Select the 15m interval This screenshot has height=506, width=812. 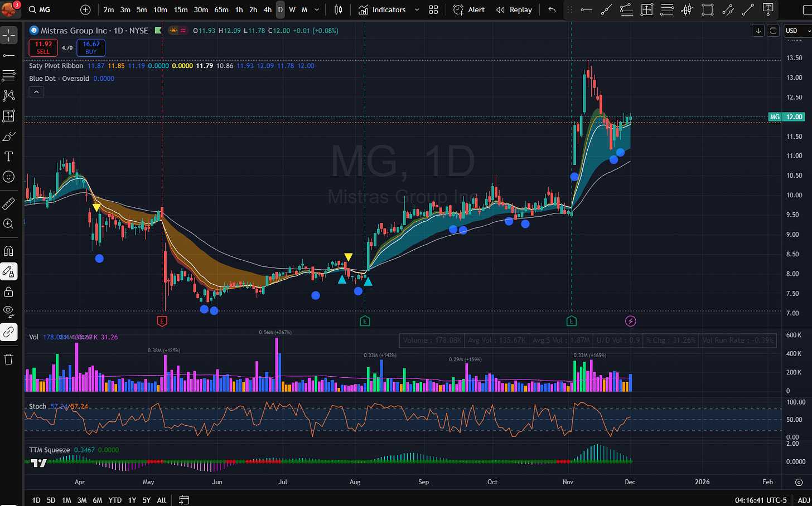click(x=181, y=9)
